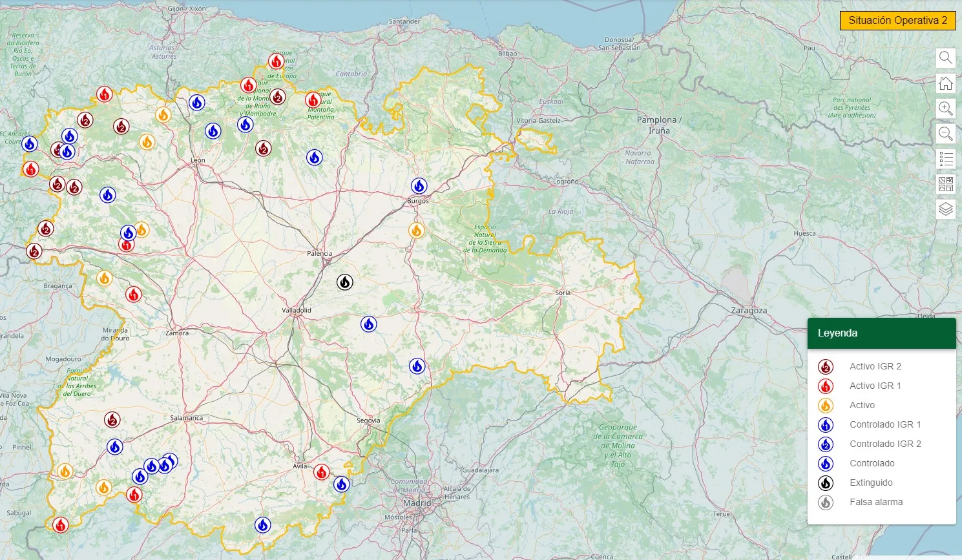Image resolution: width=962 pixels, height=560 pixels.
Task: Select the blue marker east of León
Action: click(314, 157)
